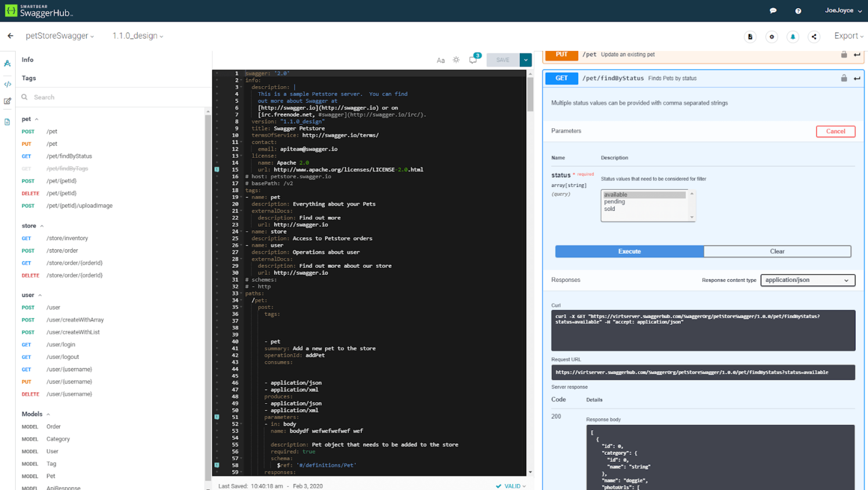Open font size settings with Aa icon
Viewport: 868px width, 490px height.
click(x=441, y=59)
